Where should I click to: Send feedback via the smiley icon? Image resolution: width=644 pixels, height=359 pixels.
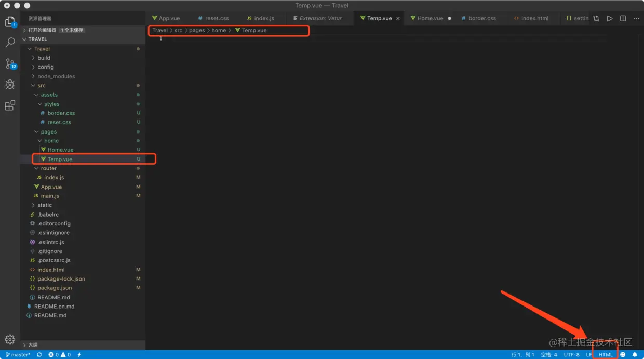click(x=622, y=354)
